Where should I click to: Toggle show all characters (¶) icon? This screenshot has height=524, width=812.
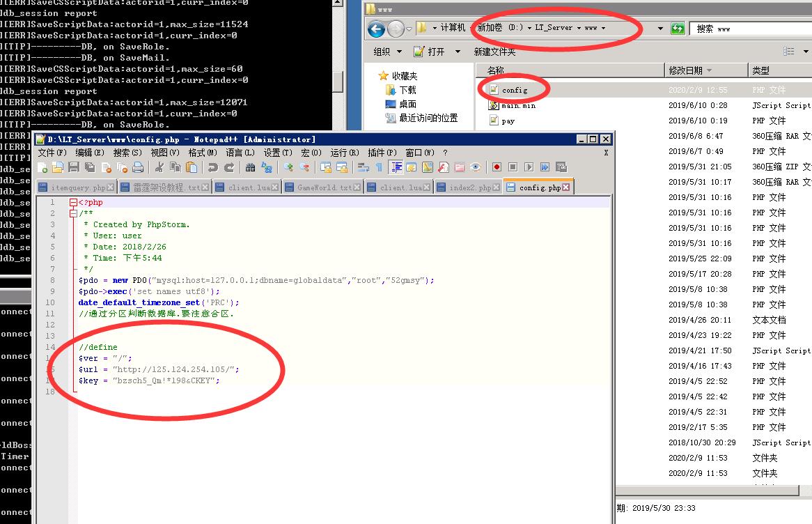pos(379,167)
